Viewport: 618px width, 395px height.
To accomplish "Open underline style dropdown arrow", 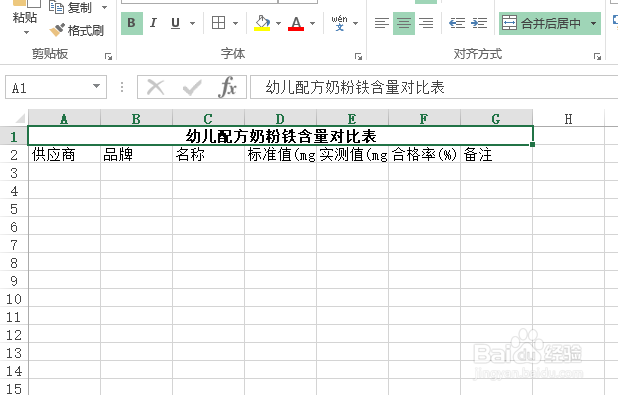I will [193, 23].
